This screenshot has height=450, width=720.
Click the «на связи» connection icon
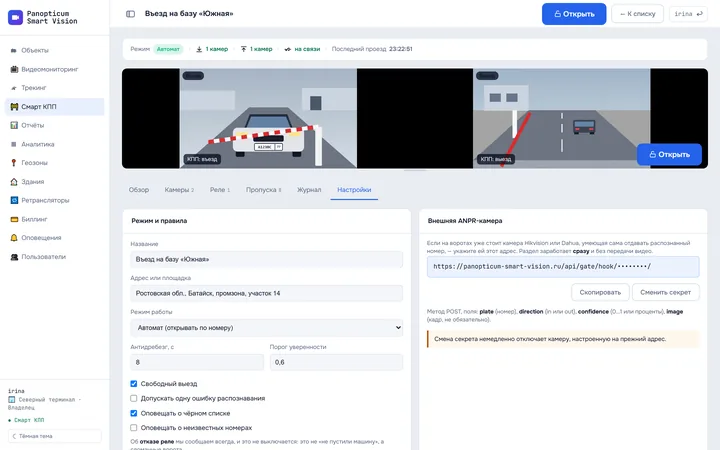click(x=287, y=49)
